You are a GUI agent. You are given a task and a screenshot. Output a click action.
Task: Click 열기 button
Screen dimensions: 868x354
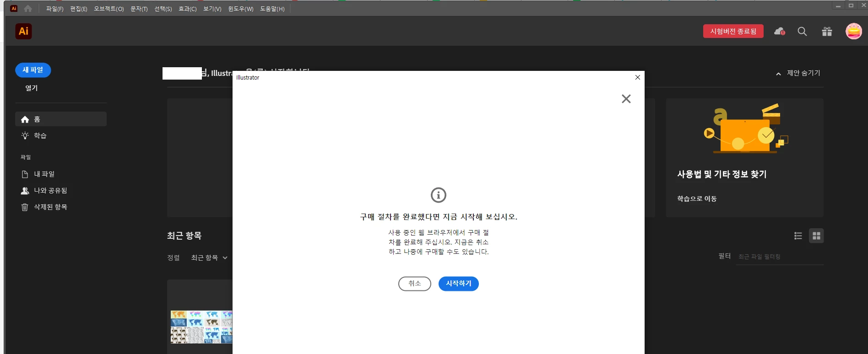tap(32, 88)
